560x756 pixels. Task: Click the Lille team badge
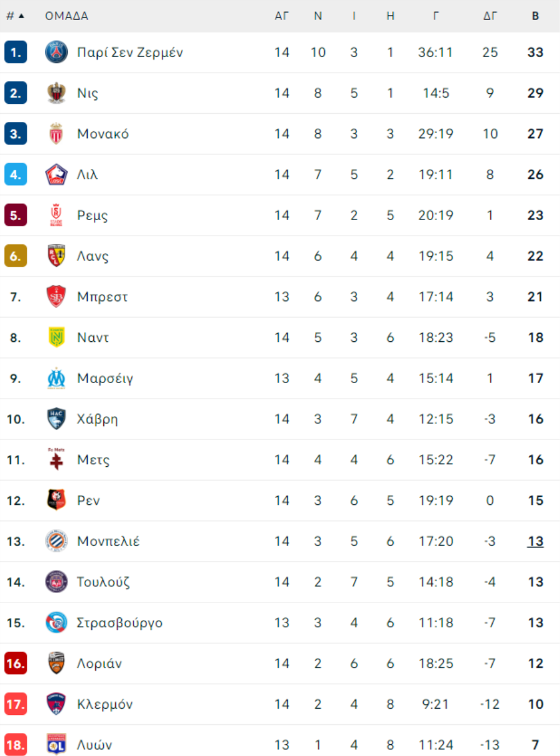point(57,175)
